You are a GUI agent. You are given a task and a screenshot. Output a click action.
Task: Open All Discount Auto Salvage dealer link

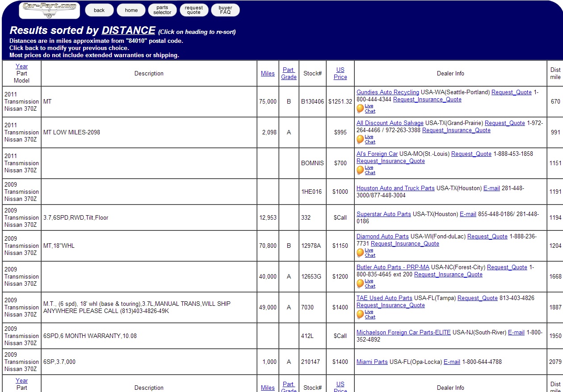point(390,123)
